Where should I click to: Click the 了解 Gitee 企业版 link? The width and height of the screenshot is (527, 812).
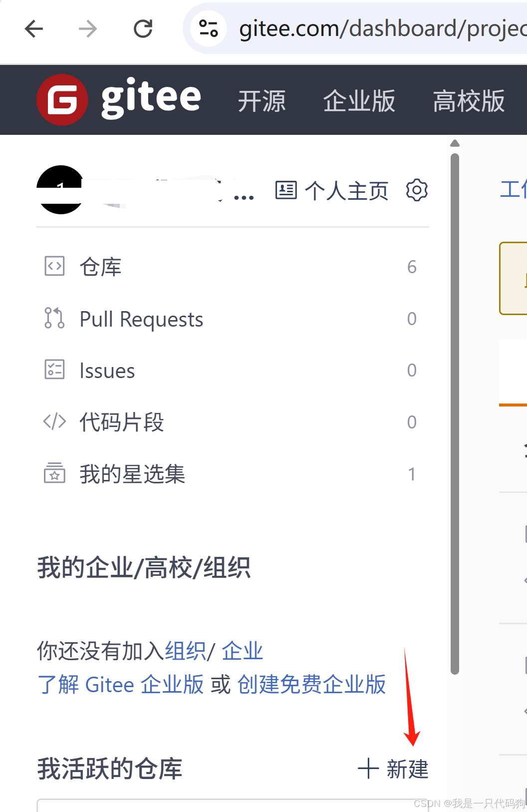tap(121, 684)
